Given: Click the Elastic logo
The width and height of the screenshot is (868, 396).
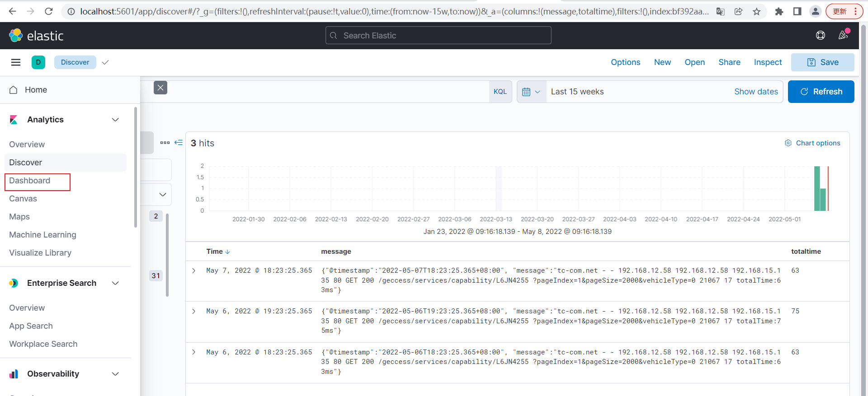Looking at the screenshot, I should (36, 36).
